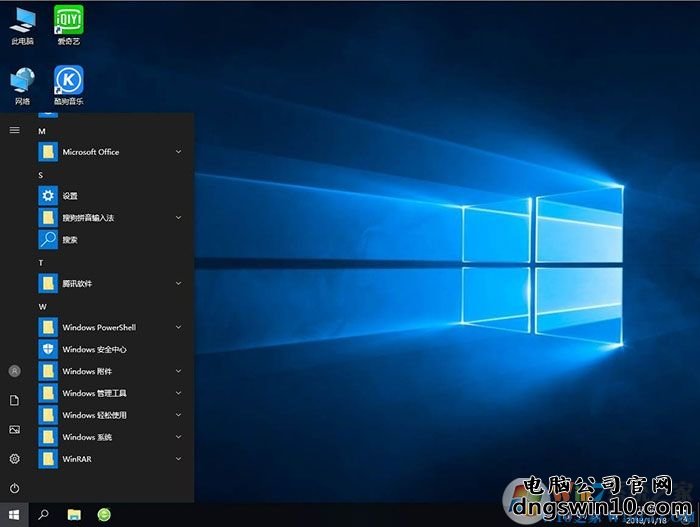Expand the Microsoft Office folder chevron
This screenshot has width=700, height=527.
(179, 152)
